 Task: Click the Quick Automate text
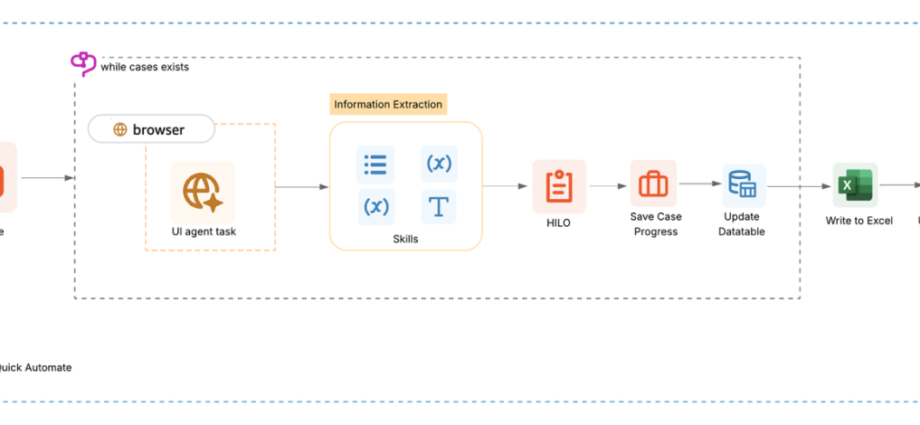coord(36,367)
